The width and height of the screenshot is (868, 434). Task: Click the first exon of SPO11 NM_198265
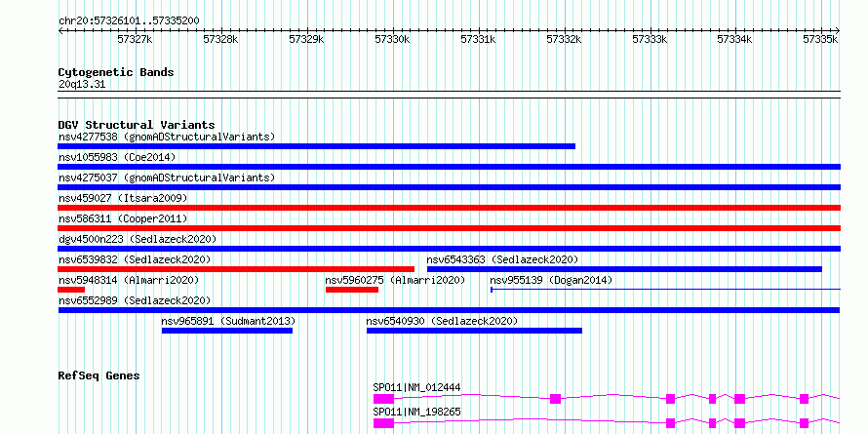383,423
